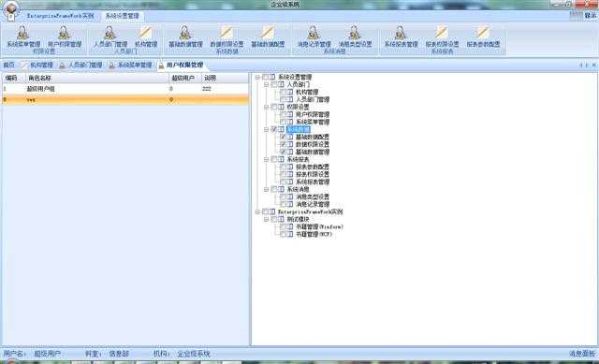Image resolution: width=599 pixels, height=364 pixels.
Task: Click the 机构管理 ribbon icon
Action: (146, 36)
